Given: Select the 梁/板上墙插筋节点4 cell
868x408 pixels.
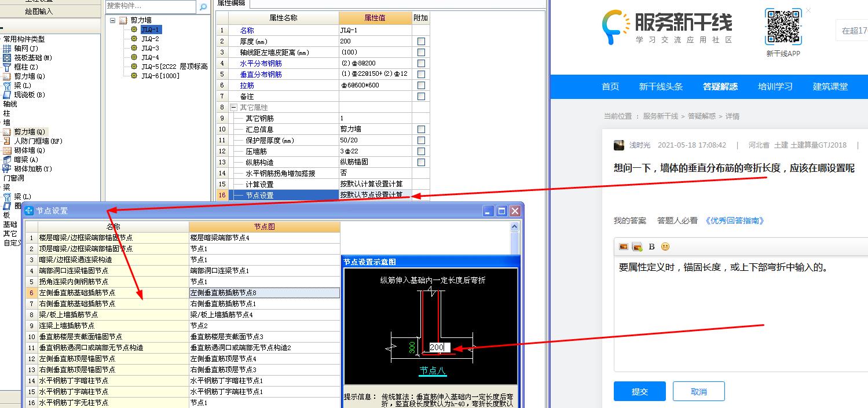Looking at the screenshot, I should [264, 315].
